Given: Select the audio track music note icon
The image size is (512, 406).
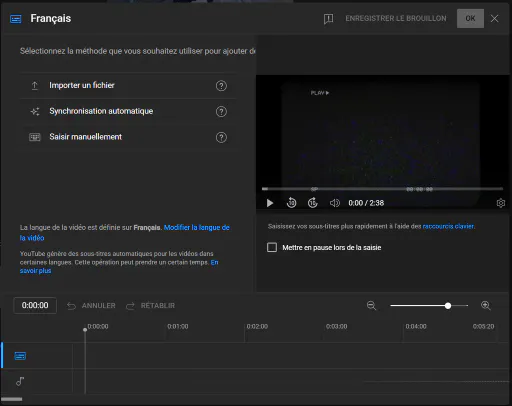Looking at the screenshot, I should [x=20, y=381].
